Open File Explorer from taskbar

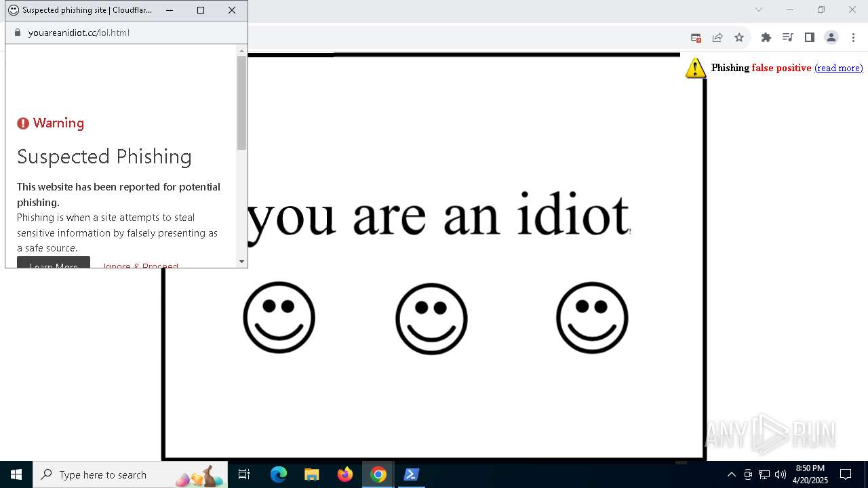[x=312, y=474]
